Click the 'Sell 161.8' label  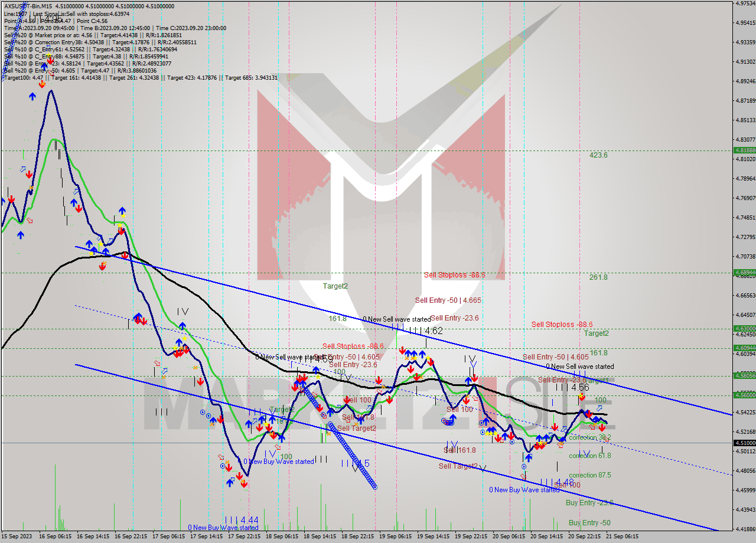(460, 450)
